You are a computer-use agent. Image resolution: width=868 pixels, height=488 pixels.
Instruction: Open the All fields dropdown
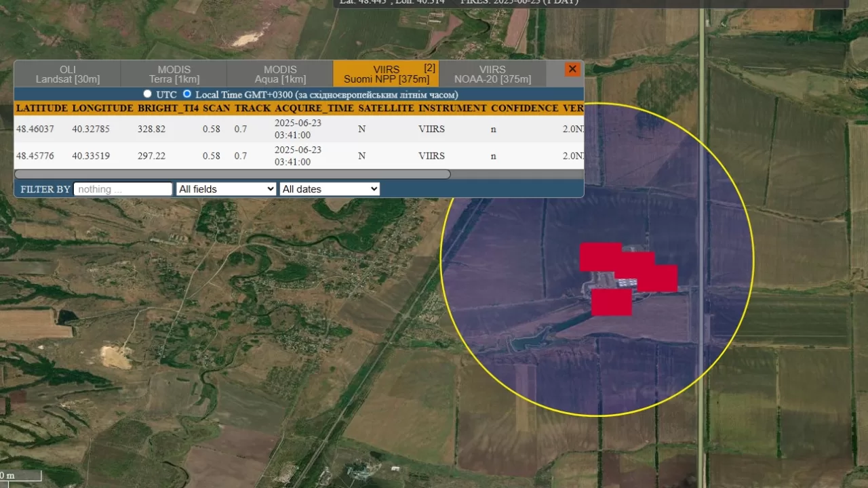point(226,189)
